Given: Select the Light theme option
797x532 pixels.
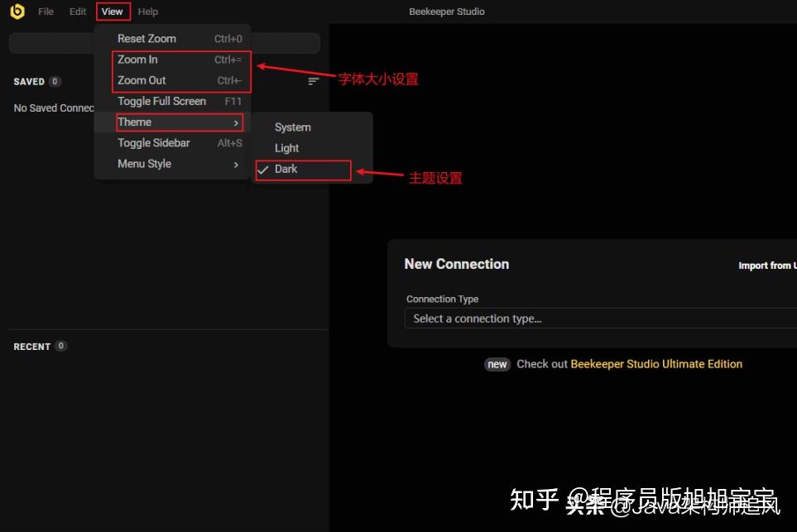Looking at the screenshot, I should (x=312, y=148).
